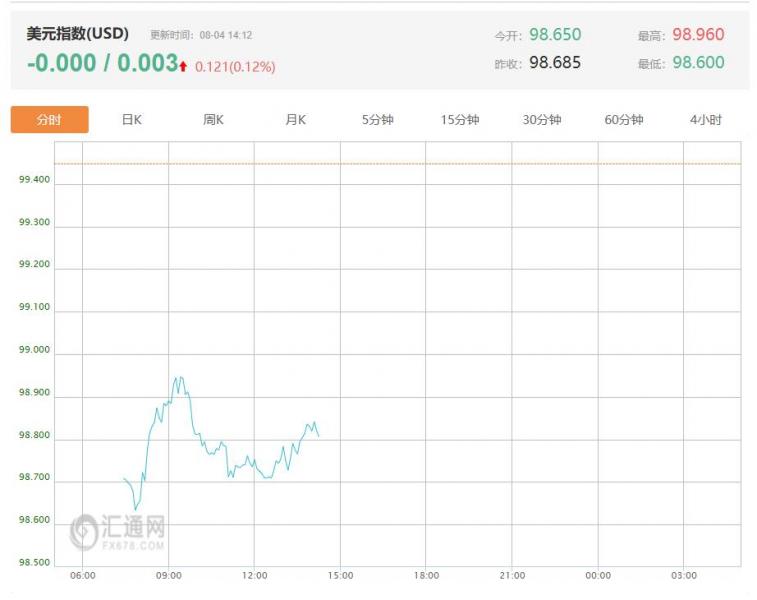Click the 美元指数(USD) title
The width and height of the screenshot is (757, 600).
pyautogui.click(x=78, y=34)
